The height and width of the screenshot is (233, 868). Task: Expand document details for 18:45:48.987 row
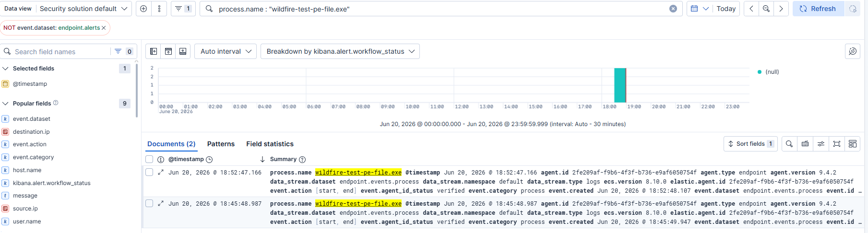[161, 203]
